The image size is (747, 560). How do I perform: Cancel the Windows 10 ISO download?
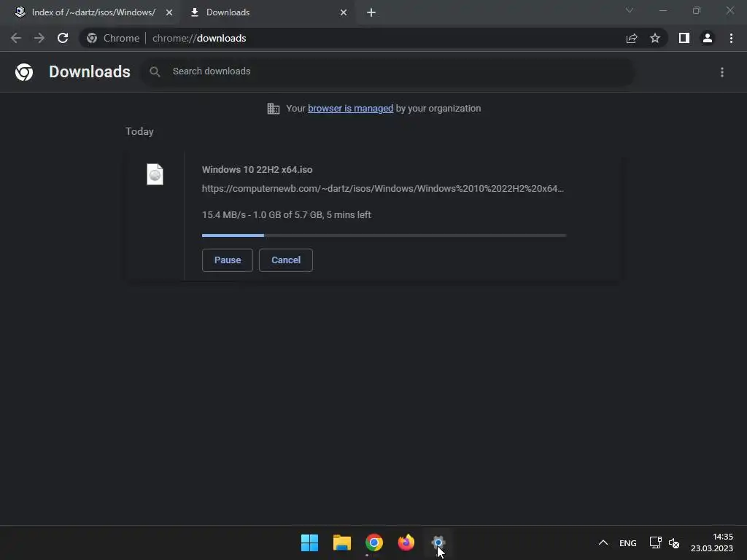(x=286, y=260)
